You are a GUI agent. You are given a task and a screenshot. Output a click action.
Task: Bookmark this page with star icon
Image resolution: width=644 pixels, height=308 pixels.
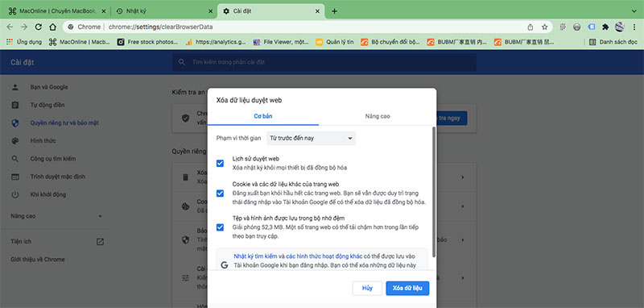tap(545, 27)
